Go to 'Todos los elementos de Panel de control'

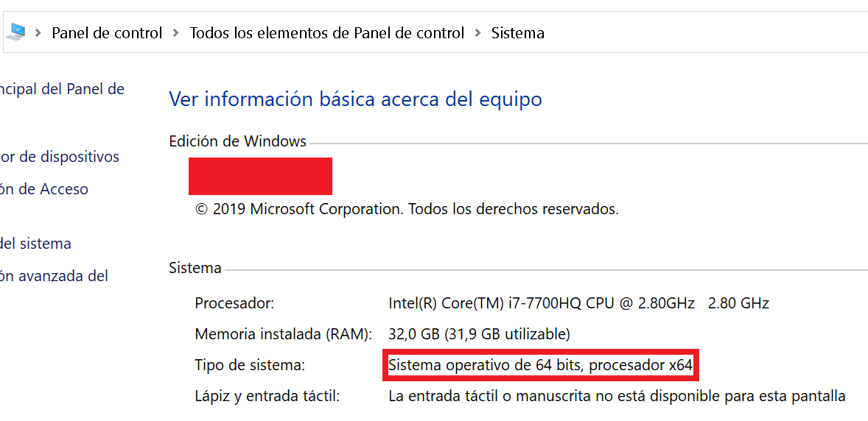coord(327,33)
